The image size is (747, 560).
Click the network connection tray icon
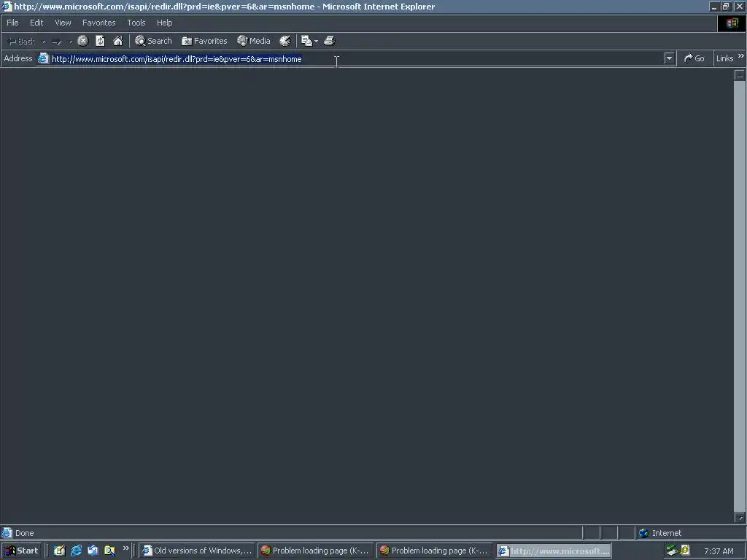(x=672, y=551)
